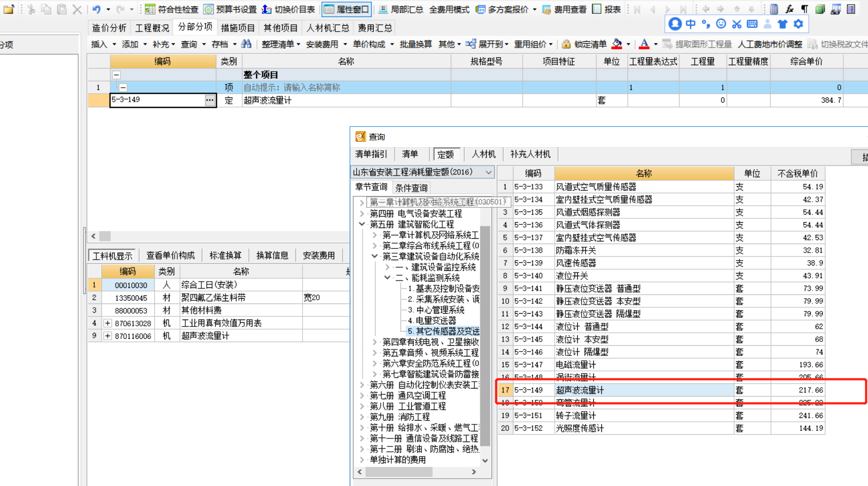868x486 pixels.
Task: Open the 添加 dropdown menu
Action: (134, 44)
